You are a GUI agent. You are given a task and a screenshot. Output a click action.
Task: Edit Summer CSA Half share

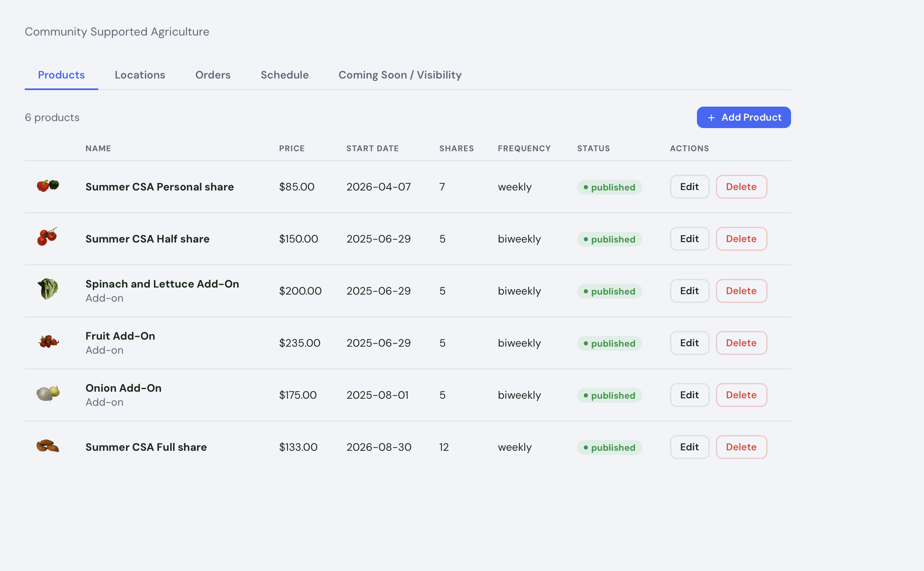tap(689, 239)
